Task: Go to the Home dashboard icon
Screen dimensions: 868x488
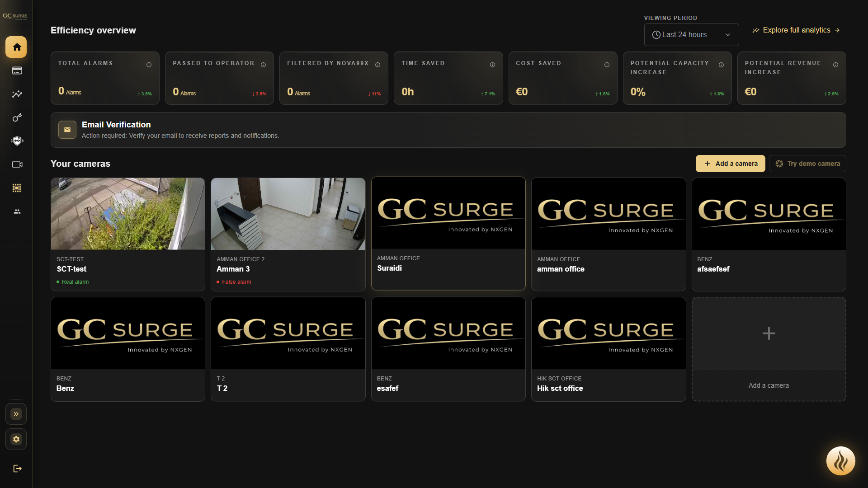Action: [x=16, y=47]
